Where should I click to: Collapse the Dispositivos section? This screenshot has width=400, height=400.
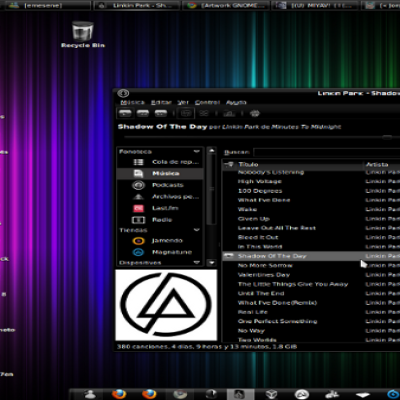click(x=197, y=262)
